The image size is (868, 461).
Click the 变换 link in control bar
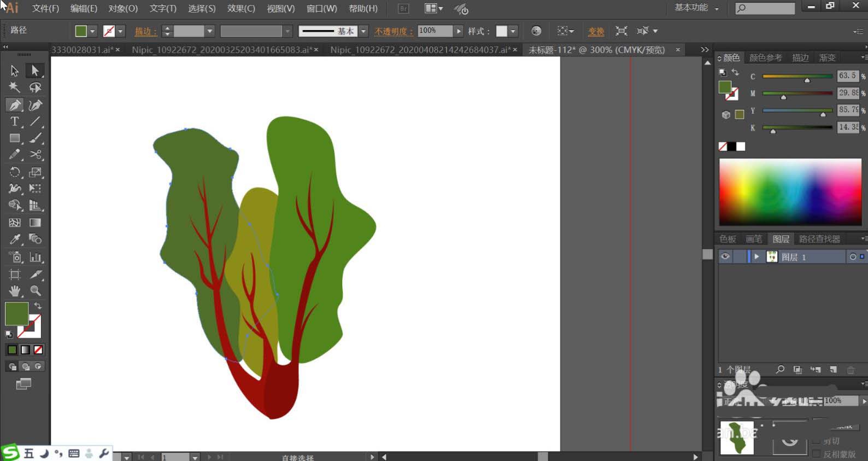tap(596, 31)
